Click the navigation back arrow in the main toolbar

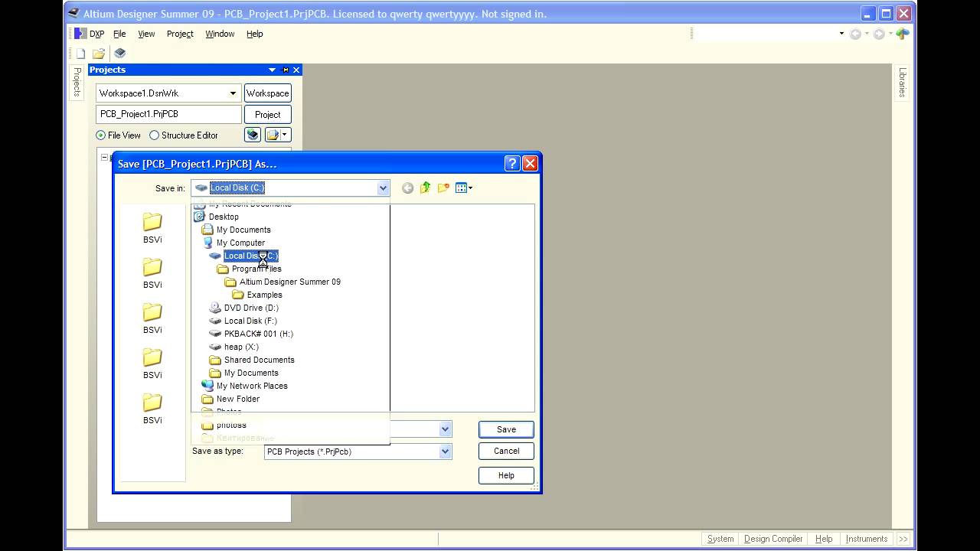coord(855,34)
